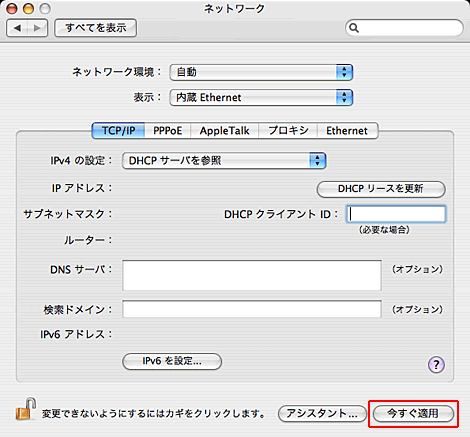The image size is (470, 437).
Task: Click the IPv6 を設定... button
Action: pos(172,361)
